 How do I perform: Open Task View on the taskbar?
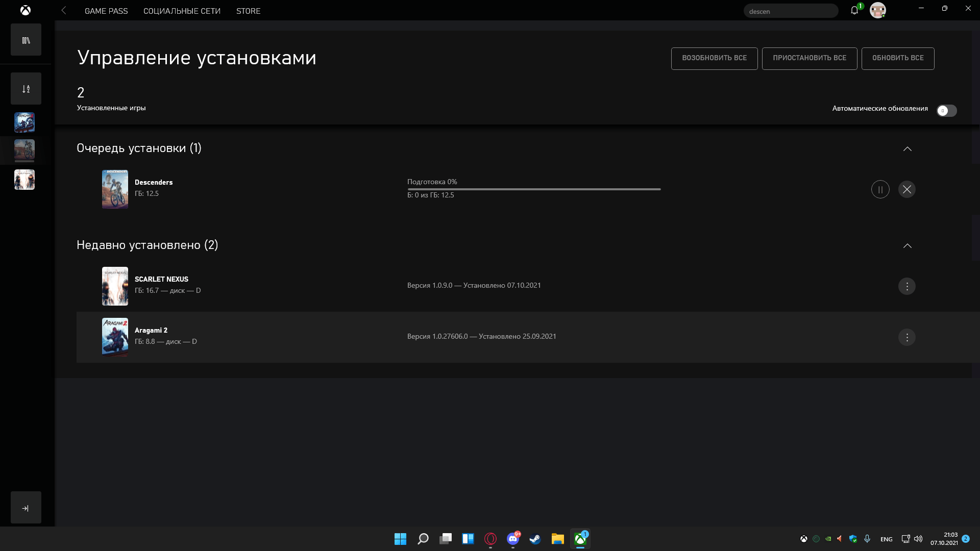coord(446,539)
